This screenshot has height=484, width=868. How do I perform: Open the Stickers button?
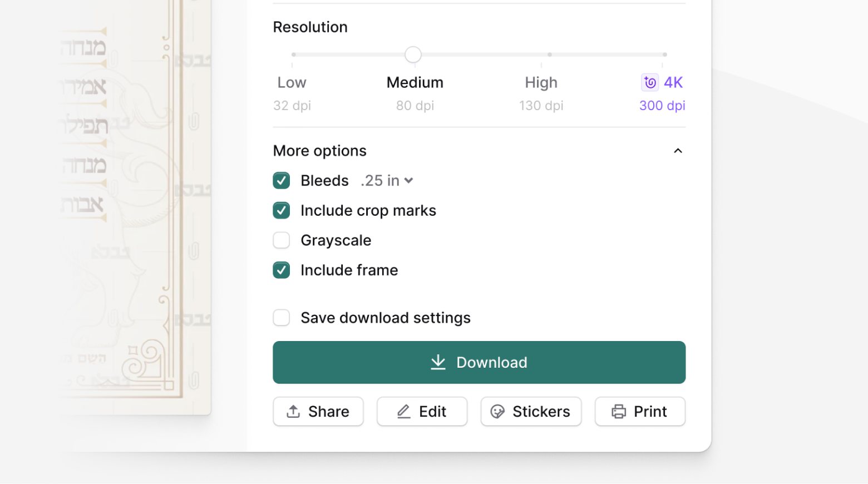click(531, 412)
